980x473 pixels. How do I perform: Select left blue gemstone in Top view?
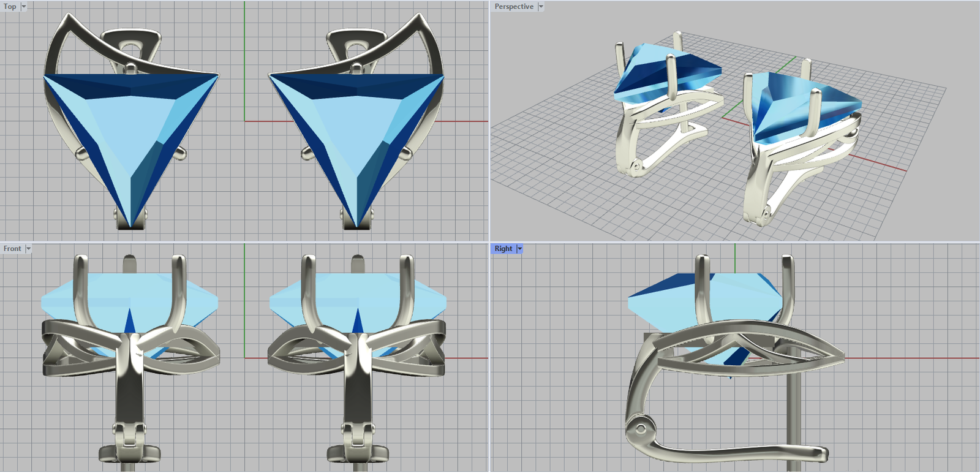(123, 129)
